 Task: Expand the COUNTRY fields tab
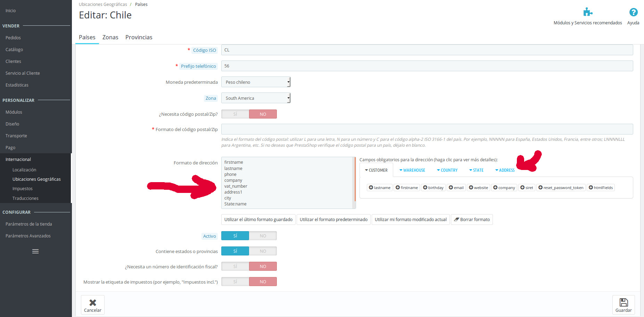tap(447, 170)
